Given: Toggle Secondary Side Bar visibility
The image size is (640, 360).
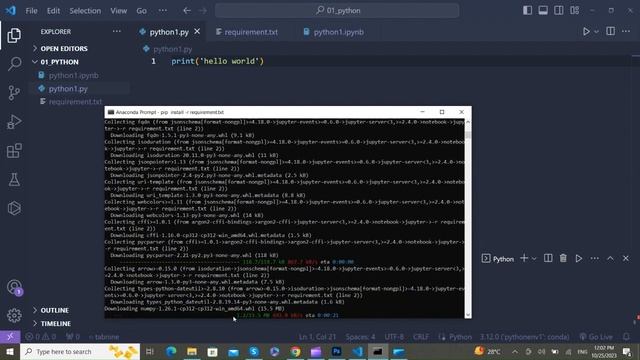Looking at the screenshot, I should (x=559, y=11).
